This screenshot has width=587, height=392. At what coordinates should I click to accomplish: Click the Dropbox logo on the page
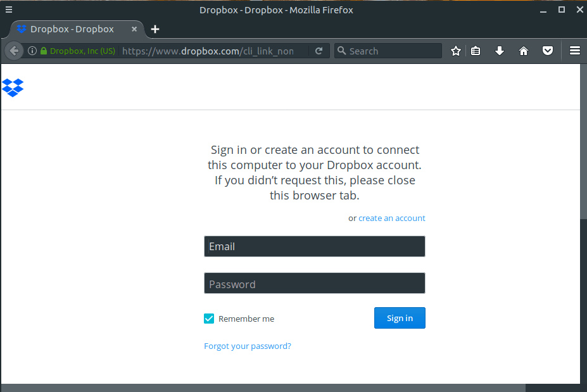[13, 87]
